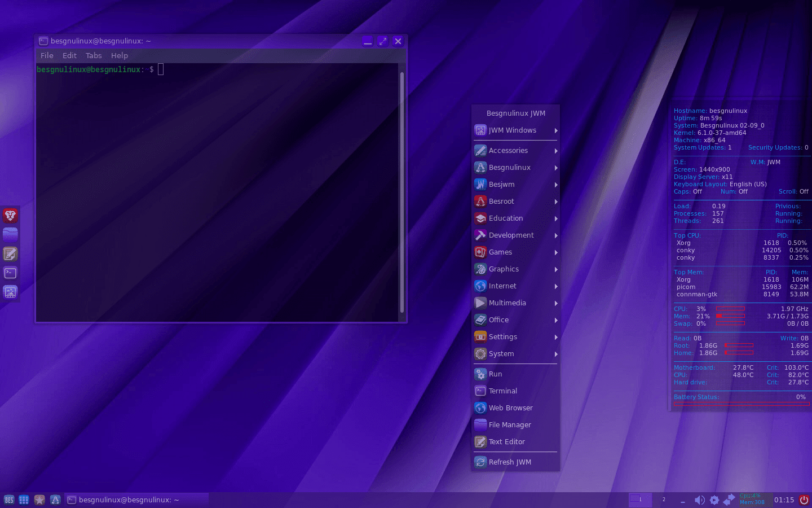The height and width of the screenshot is (508, 812).
Task: Click the Games cards icon
Action: pos(480,252)
